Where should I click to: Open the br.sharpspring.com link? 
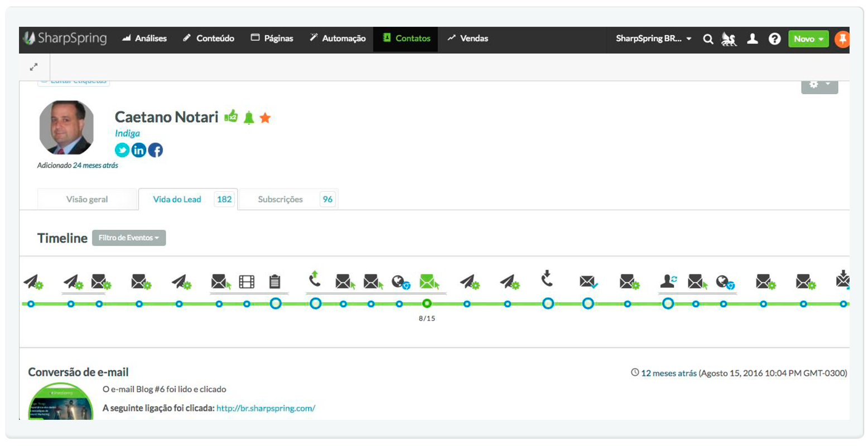point(266,408)
